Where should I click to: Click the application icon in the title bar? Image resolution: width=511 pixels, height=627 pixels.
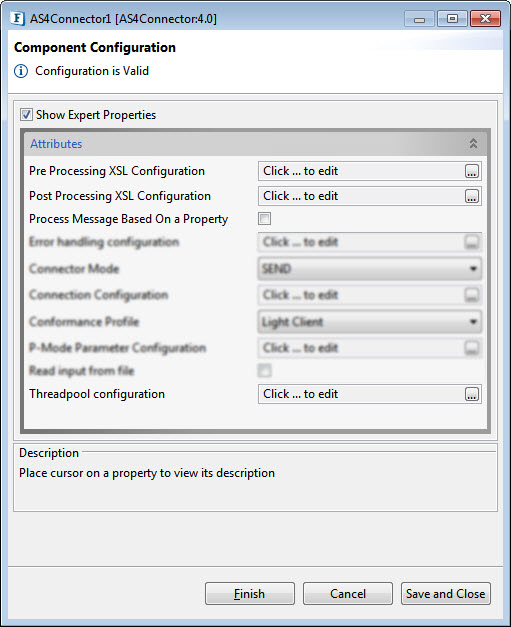(x=17, y=18)
